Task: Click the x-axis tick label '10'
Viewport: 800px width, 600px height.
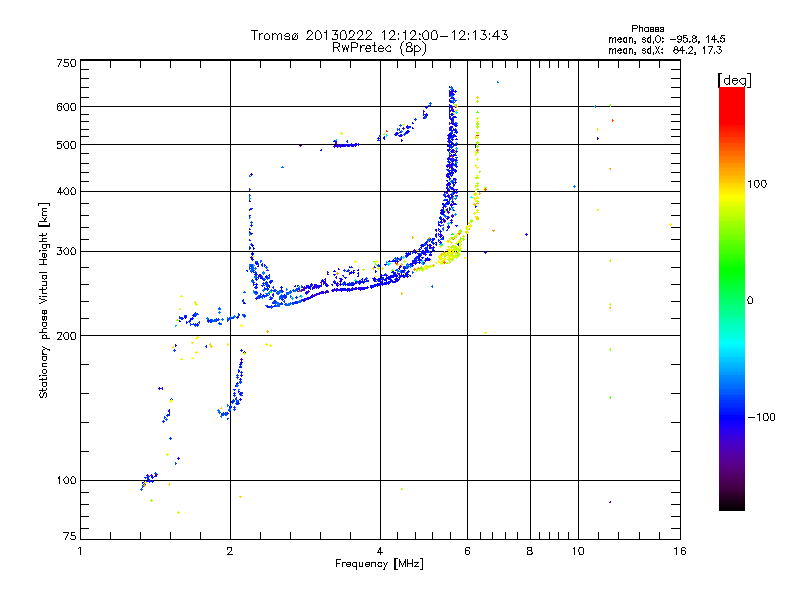Action: 578,551
